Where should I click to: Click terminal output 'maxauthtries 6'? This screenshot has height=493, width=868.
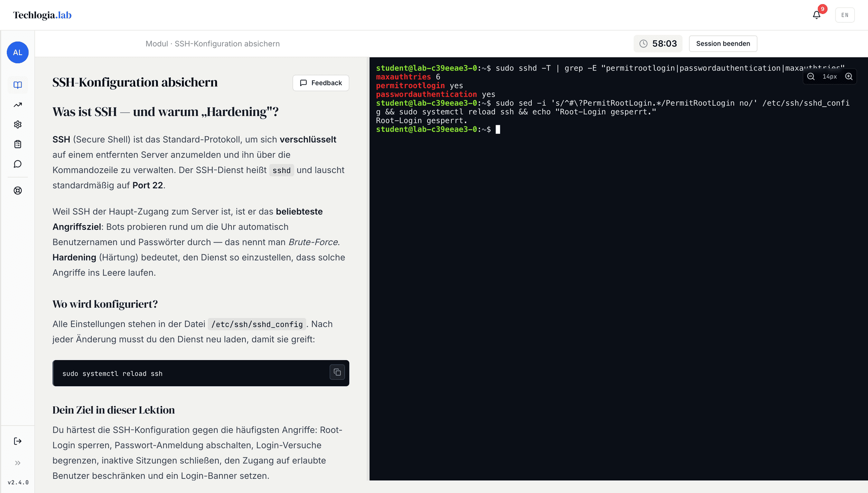tap(408, 77)
